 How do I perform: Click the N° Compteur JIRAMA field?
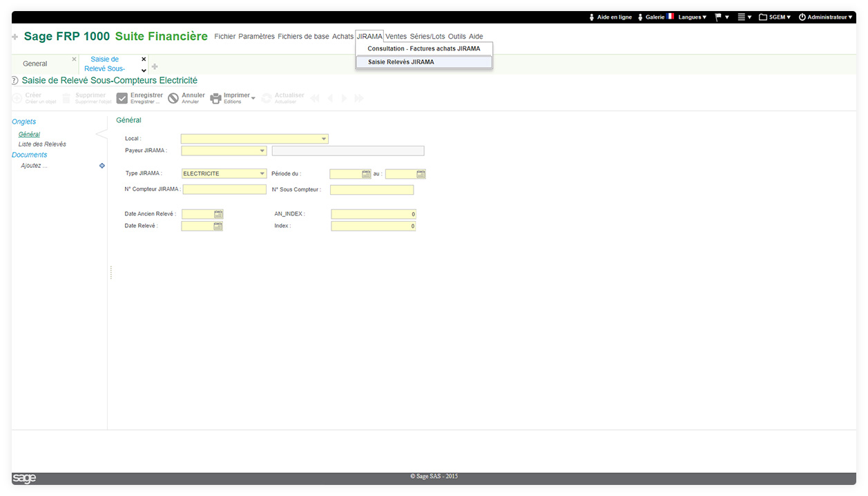pyautogui.click(x=224, y=189)
